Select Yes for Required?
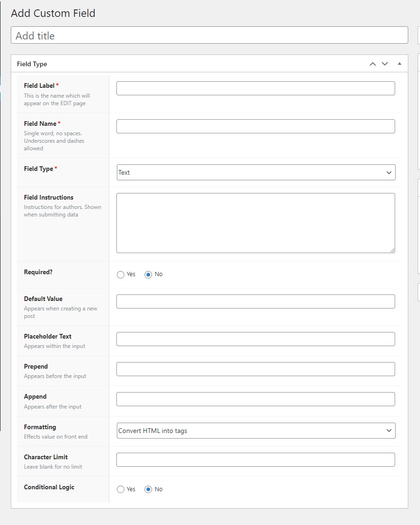The image size is (420, 525). (121, 275)
